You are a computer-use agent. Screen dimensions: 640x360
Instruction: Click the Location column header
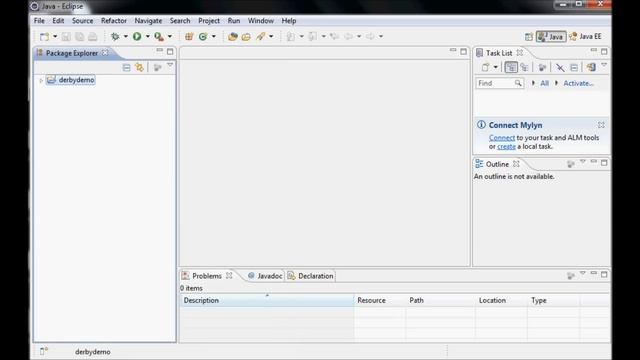tap(501, 300)
